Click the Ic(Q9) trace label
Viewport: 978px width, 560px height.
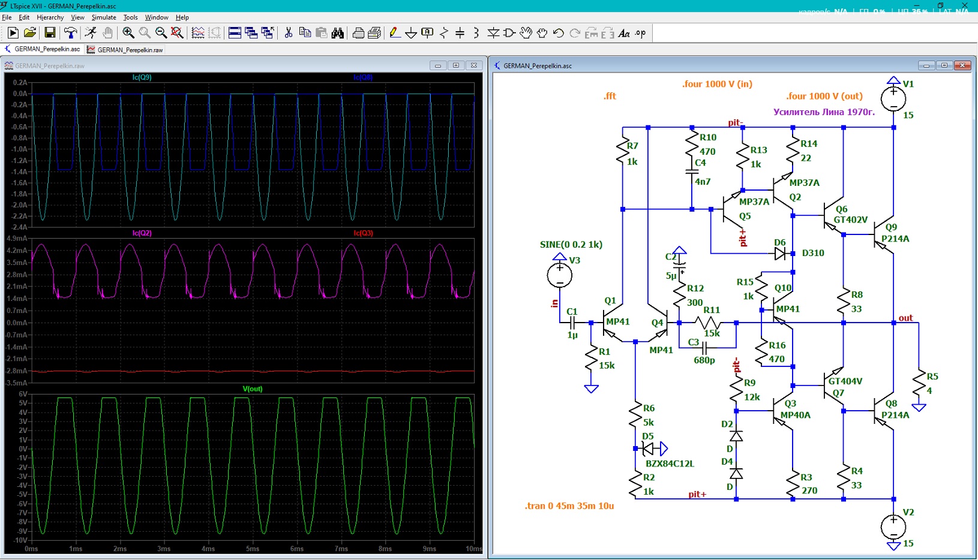coord(142,77)
